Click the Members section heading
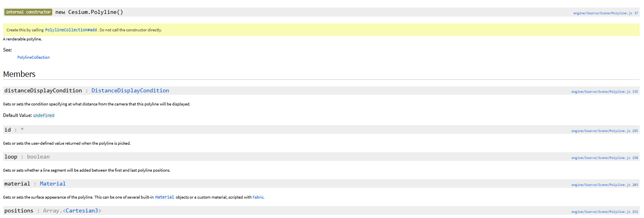 pos(19,74)
